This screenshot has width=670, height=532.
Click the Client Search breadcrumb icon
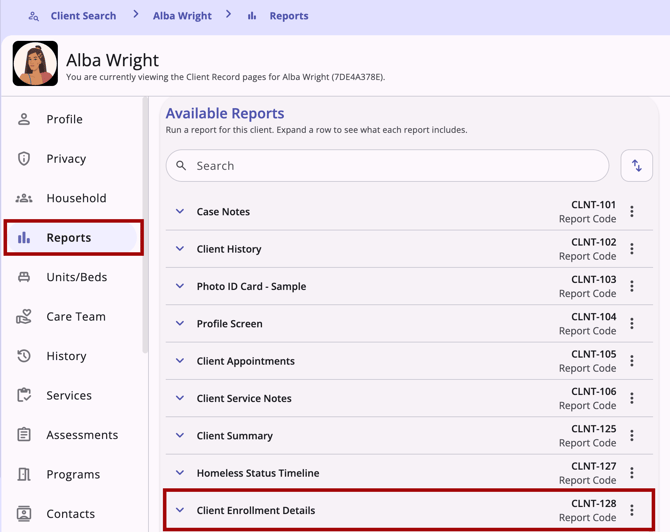point(33,16)
